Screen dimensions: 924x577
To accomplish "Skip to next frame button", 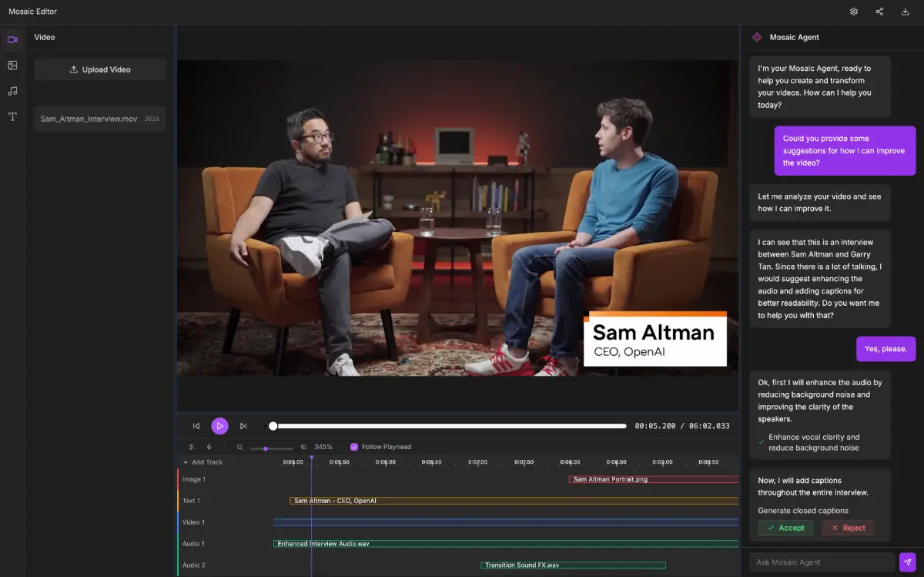I will 243,426.
